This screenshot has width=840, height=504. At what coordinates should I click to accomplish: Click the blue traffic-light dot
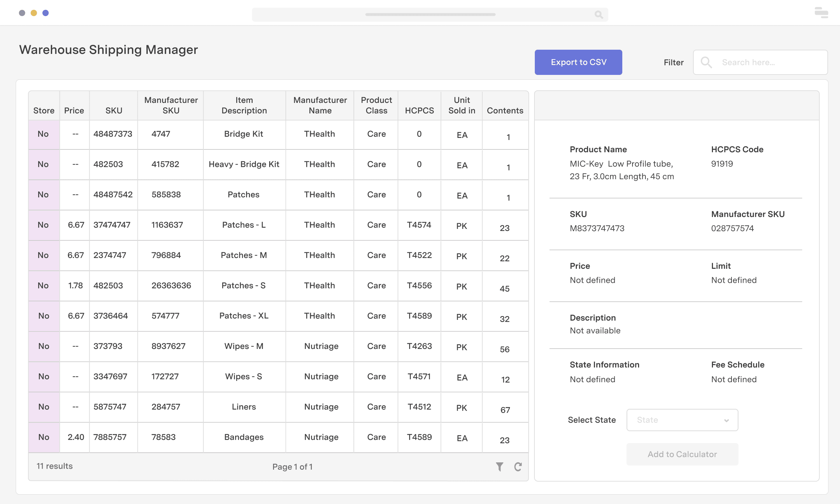tap(45, 13)
